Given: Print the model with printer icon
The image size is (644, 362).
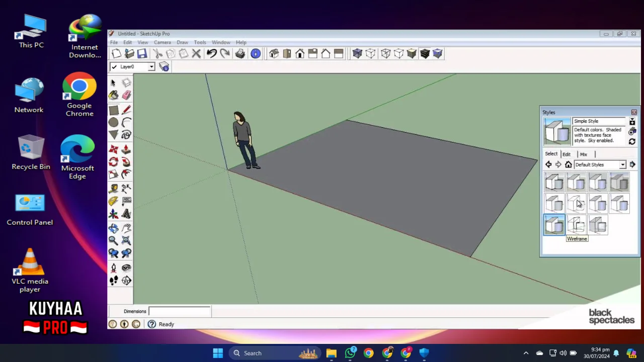Looking at the screenshot, I should point(240,54).
